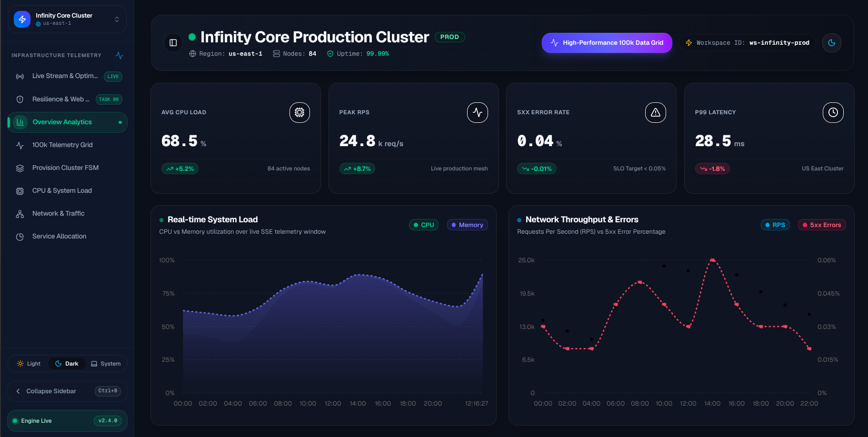Toggle CPU series in system load chart
Image resolution: width=868 pixels, height=437 pixels.
coord(424,225)
